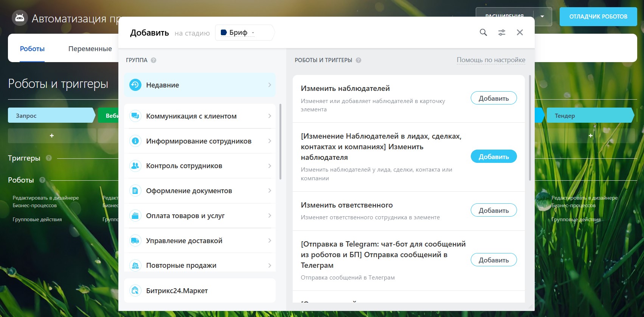Viewport: 644px width, 317px height.
Task: Click the Битрикс24.Маркет icon
Action: (135, 290)
